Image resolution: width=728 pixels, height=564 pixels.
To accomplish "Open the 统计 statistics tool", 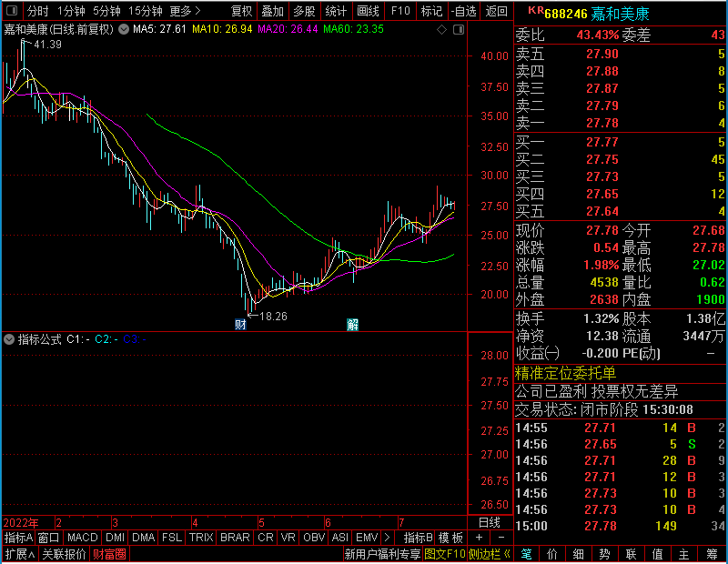I will 336,11.
